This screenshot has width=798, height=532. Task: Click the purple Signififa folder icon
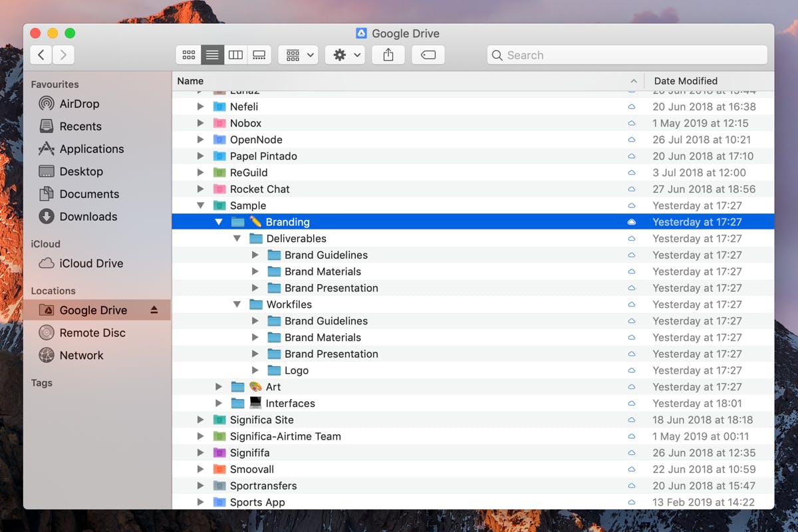pyautogui.click(x=219, y=453)
